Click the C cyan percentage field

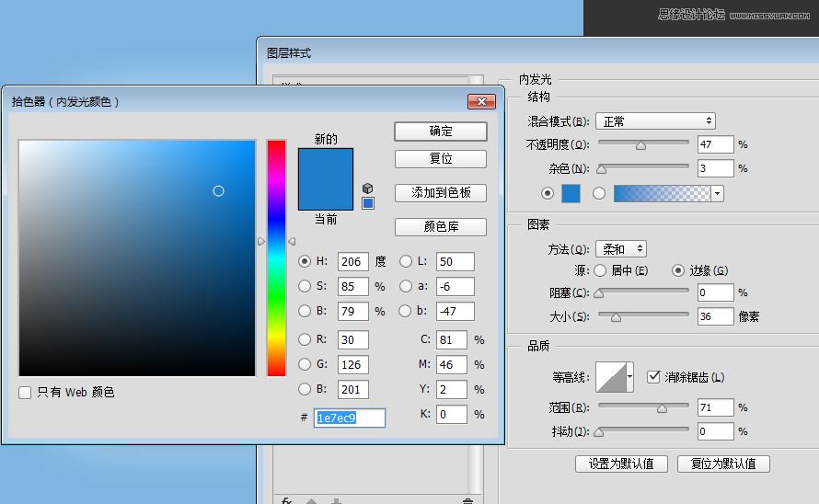[x=451, y=339]
